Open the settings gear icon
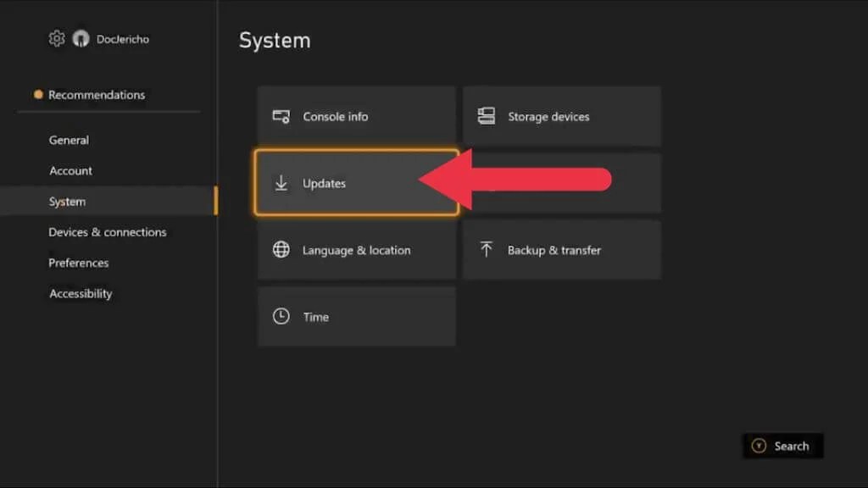The image size is (868, 488). pos(56,38)
